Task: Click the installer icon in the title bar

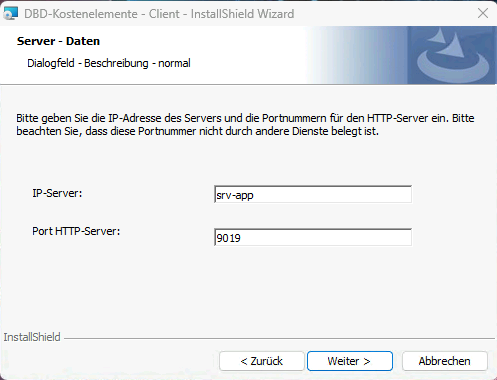Action: coord(10,13)
